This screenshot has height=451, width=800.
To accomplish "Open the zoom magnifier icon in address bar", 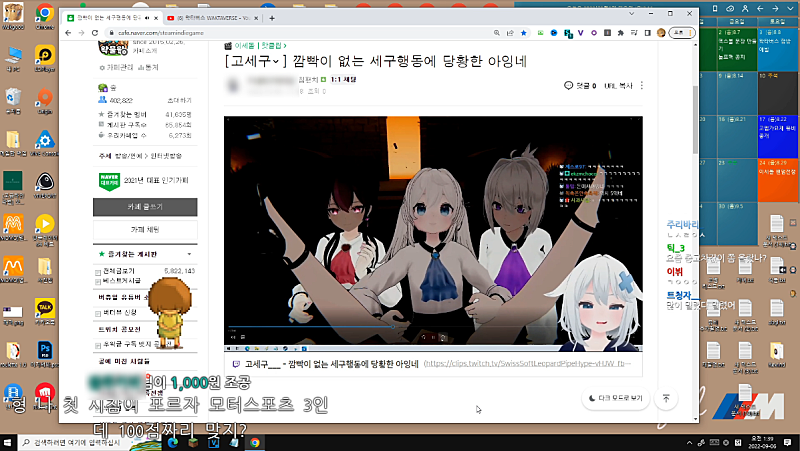I will click(x=496, y=33).
